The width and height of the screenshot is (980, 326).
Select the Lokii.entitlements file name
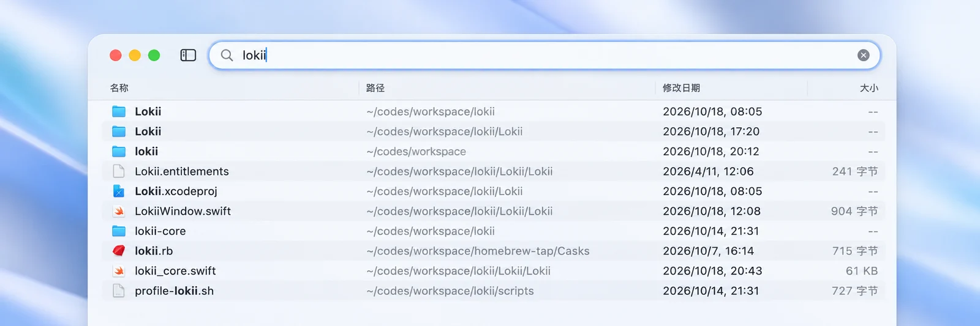182,171
